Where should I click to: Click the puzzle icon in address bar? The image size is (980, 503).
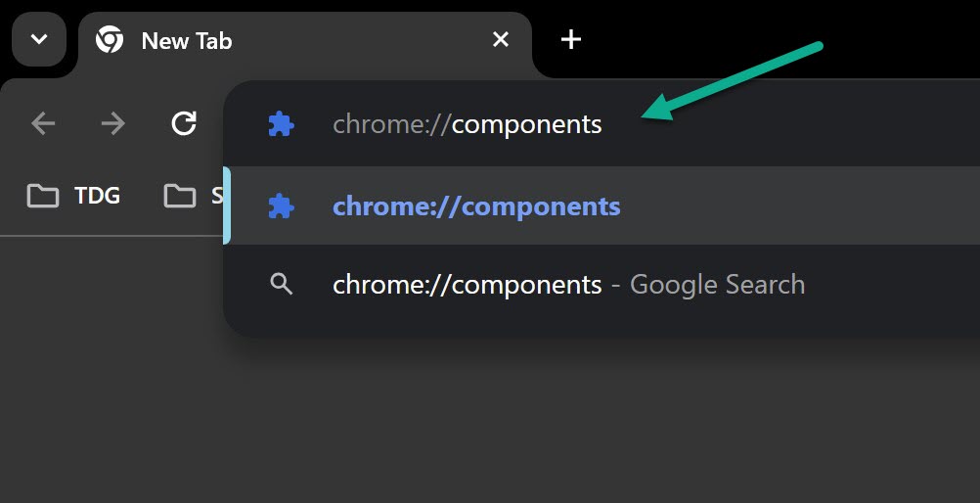[282, 124]
